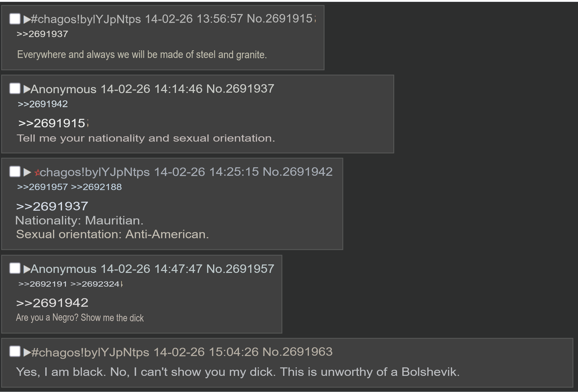Follow the >>2692324 backlink
Image resolution: width=578 pixels, height=392 pixels.
pos(95,284)
